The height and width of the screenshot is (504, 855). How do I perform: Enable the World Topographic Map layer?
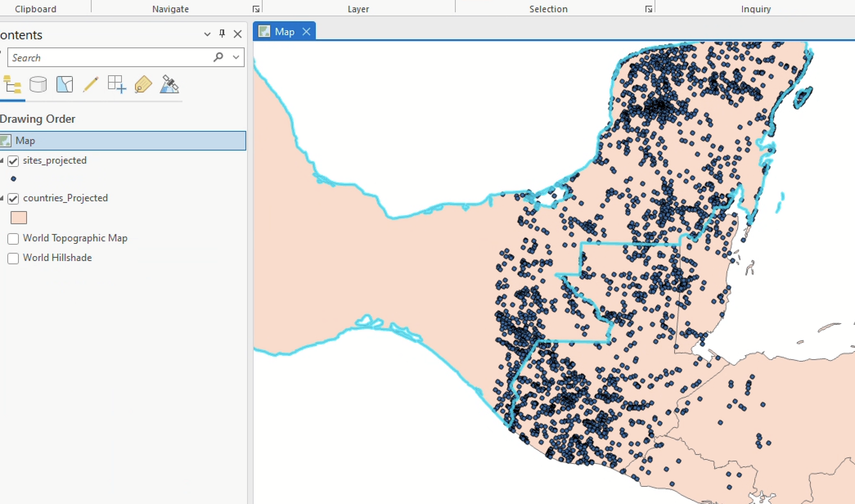click(13, 239)
